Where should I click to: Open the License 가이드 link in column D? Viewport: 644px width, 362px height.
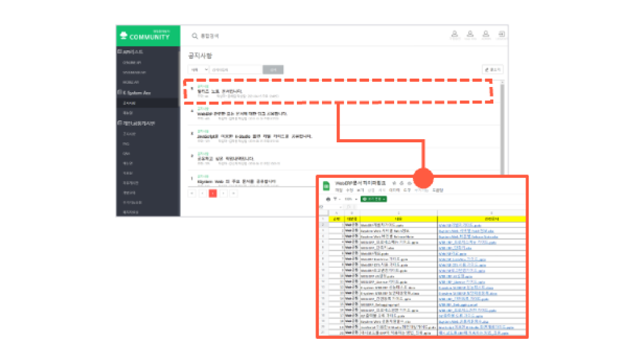(x=462, y=282)
